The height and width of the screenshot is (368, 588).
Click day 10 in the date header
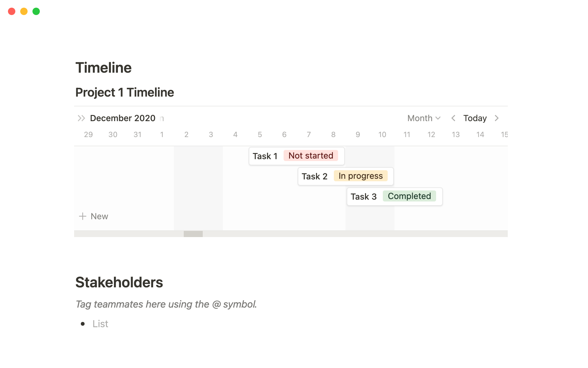(382, 135)
